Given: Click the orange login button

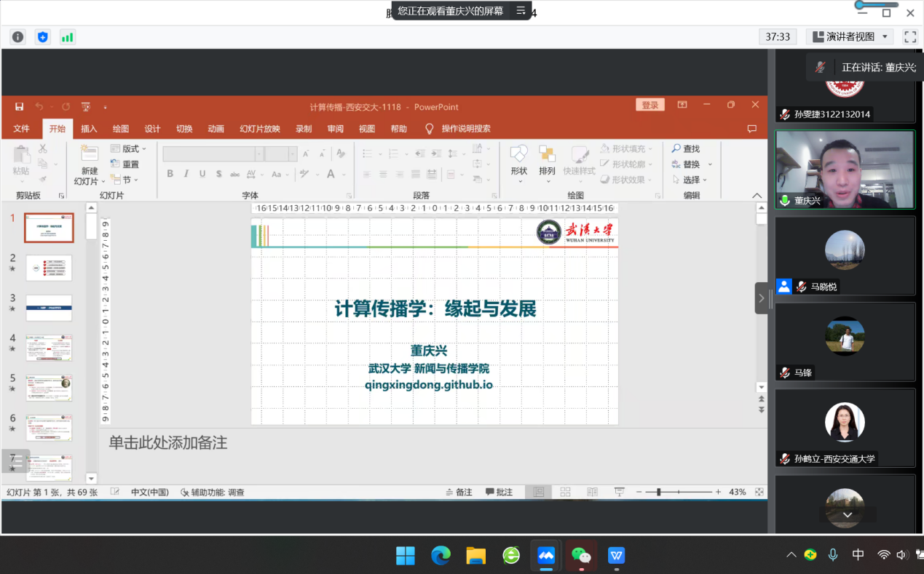Looking at the screenshot, I should point(649,105).
